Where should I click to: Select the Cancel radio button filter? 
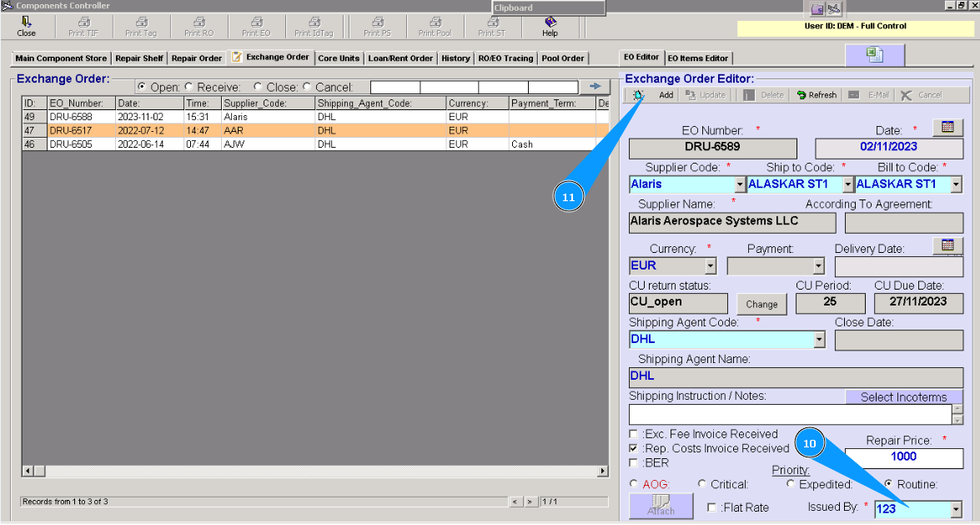pyautogui.click(x=307, y=86)
